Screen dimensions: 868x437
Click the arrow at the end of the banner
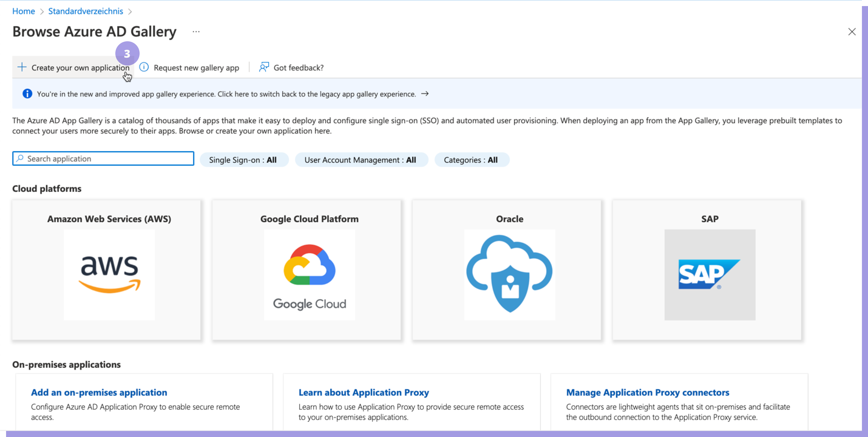click(x=425, y=94)
